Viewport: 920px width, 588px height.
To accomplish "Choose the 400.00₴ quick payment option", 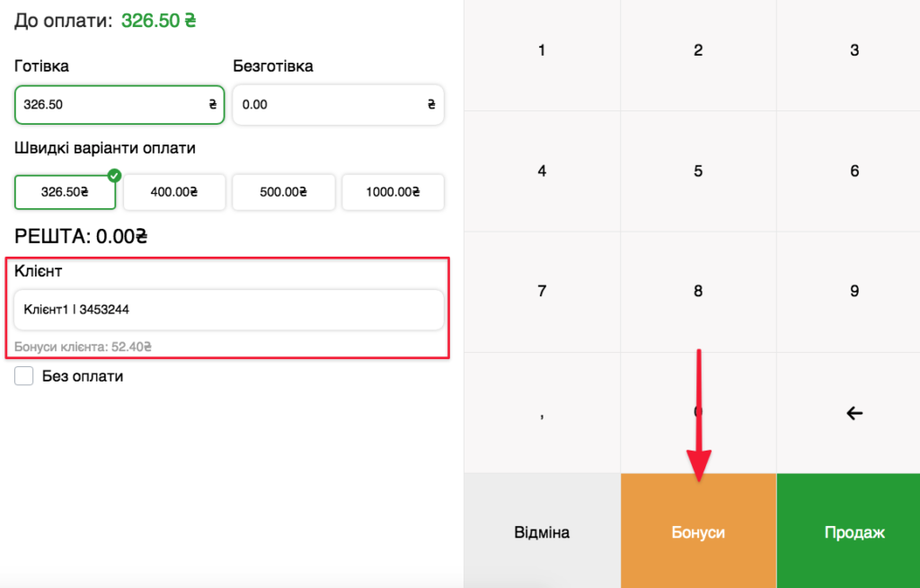I will [x=173, y=192].
